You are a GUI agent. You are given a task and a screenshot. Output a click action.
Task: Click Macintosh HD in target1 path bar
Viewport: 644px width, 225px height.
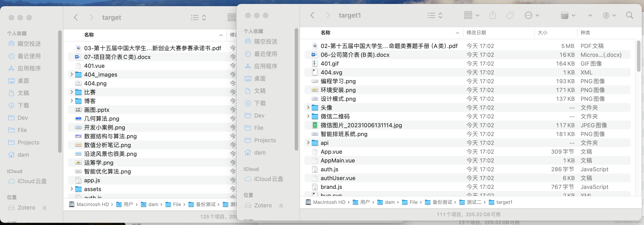[326, 202]
